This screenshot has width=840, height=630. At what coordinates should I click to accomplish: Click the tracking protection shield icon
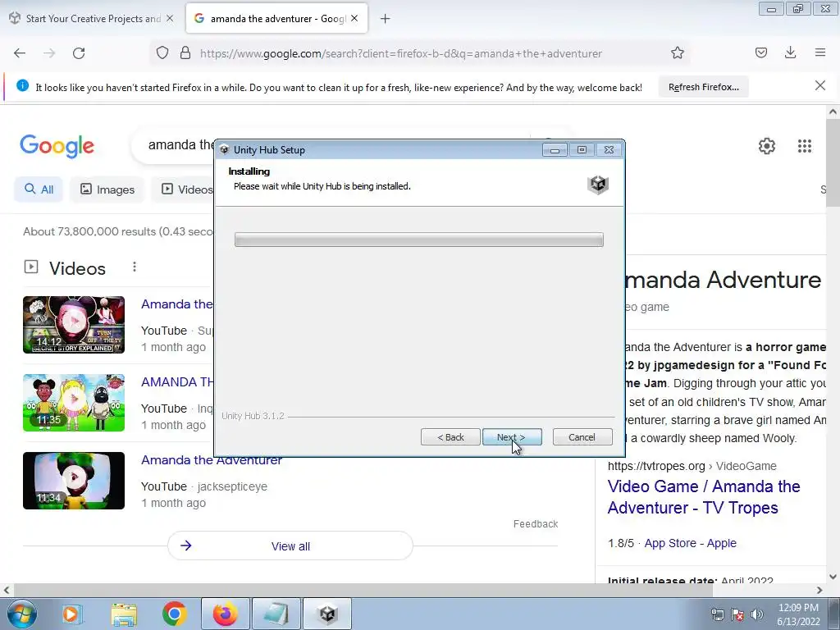pos(162,53)
